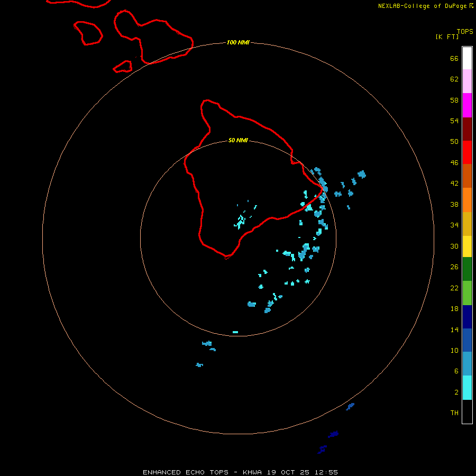Click the magenta 58 kft legend swatch
Screen dimensions: 476x476
467,105
